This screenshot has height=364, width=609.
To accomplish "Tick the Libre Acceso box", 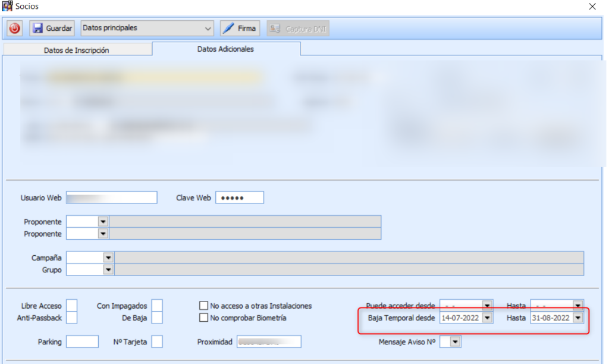I will (71, 306).
